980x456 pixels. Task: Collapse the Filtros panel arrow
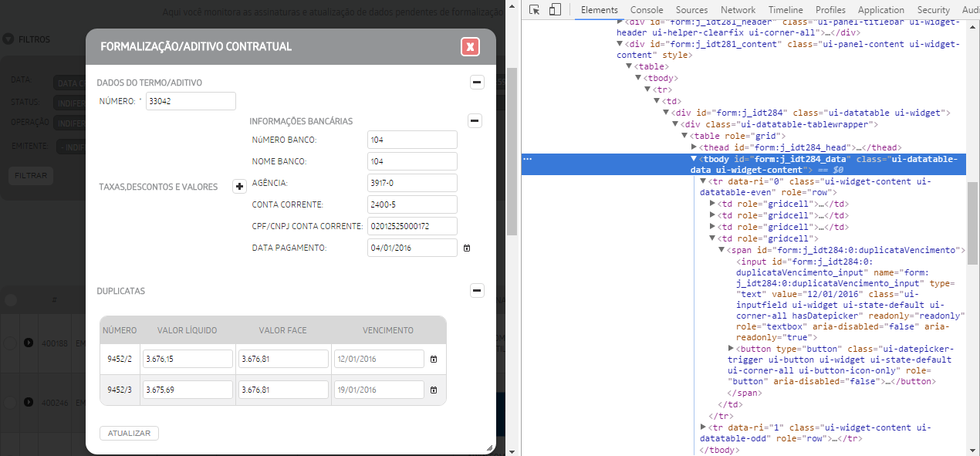(8, 39)
